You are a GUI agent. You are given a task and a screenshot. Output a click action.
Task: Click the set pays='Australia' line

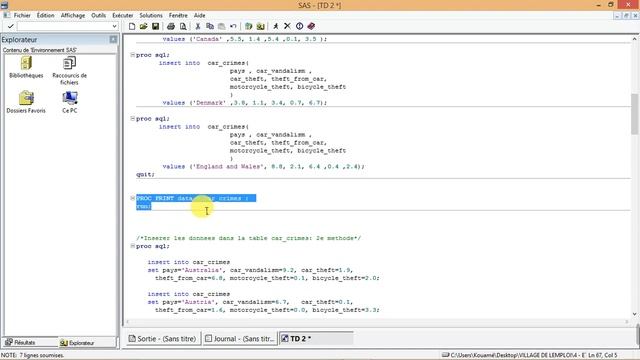(250, 270)
